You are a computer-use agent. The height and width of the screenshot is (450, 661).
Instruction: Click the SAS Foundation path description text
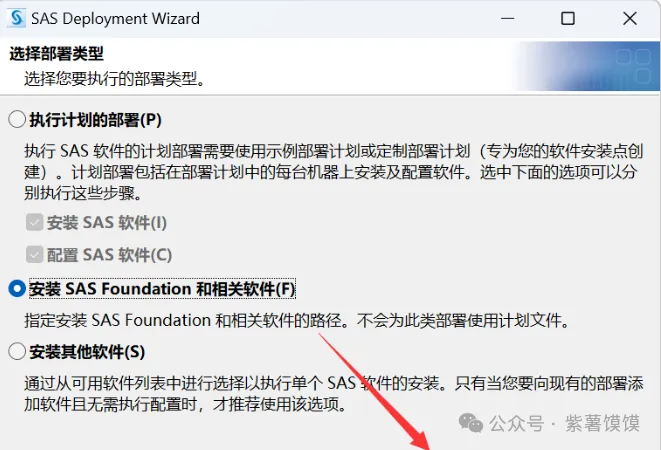tap(297, 321)
